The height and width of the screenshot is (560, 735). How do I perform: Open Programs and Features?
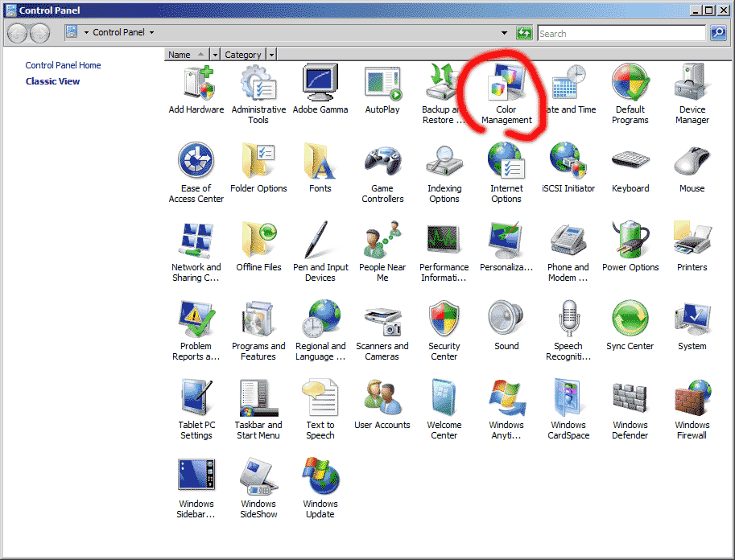[x=258, y=331]
